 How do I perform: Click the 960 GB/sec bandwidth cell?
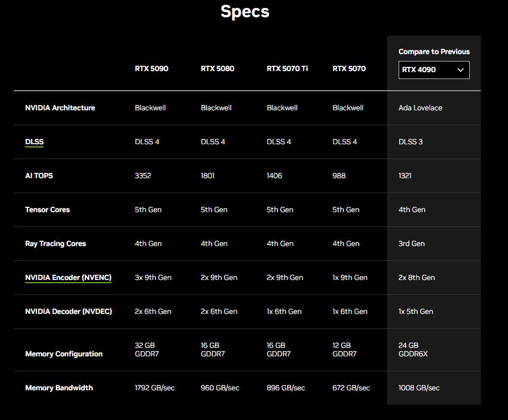point(220,388)
